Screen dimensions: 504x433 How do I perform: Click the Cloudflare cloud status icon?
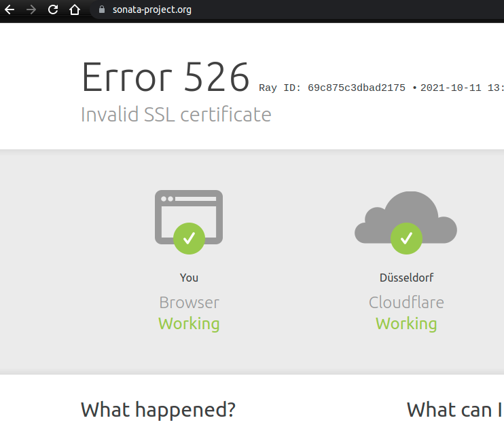tap(406, 223)
